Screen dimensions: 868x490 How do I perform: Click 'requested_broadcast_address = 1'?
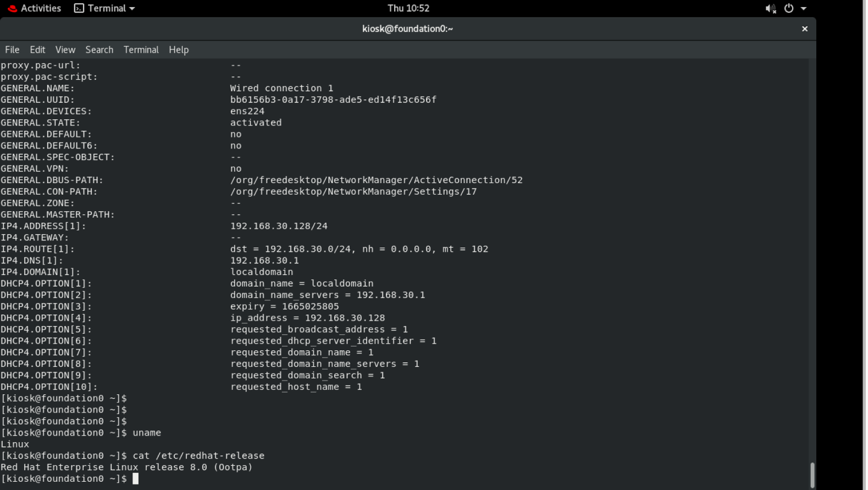click(x=319, y=329)
